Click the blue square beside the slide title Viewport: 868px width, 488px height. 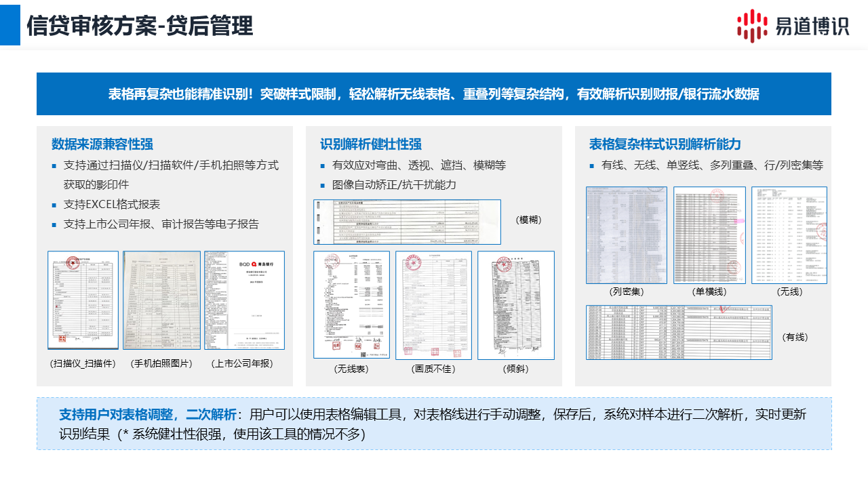pyautogui.click(x=10, y=25)
